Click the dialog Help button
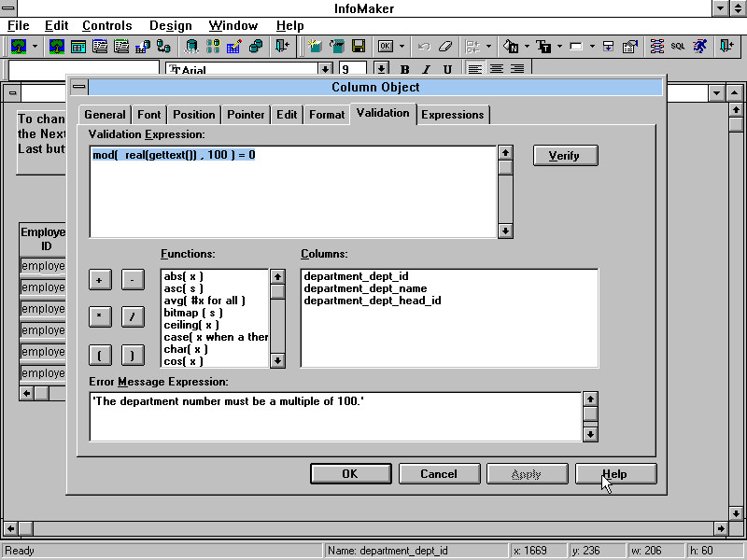The image size is (747, 560). coord(615,474)
